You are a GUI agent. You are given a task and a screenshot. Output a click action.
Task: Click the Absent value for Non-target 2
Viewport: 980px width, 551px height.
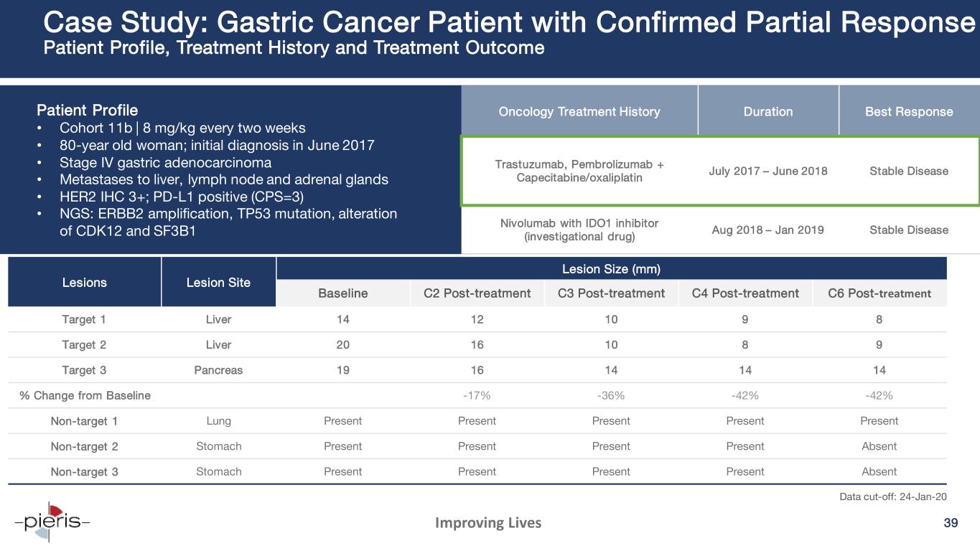879,446
